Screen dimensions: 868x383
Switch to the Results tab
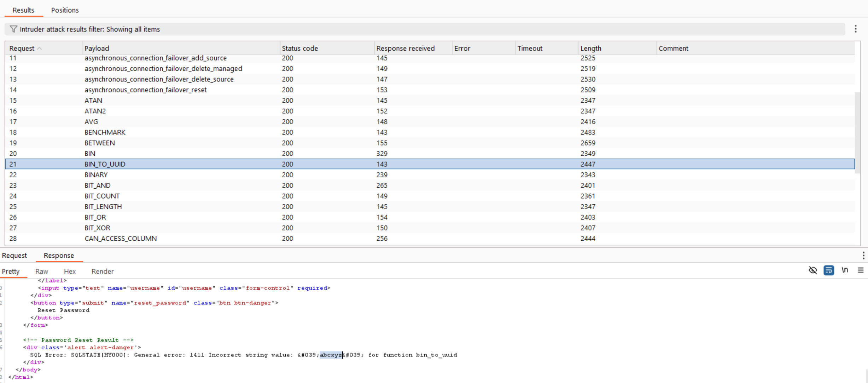pyautogui.click(x=23, y=10)
